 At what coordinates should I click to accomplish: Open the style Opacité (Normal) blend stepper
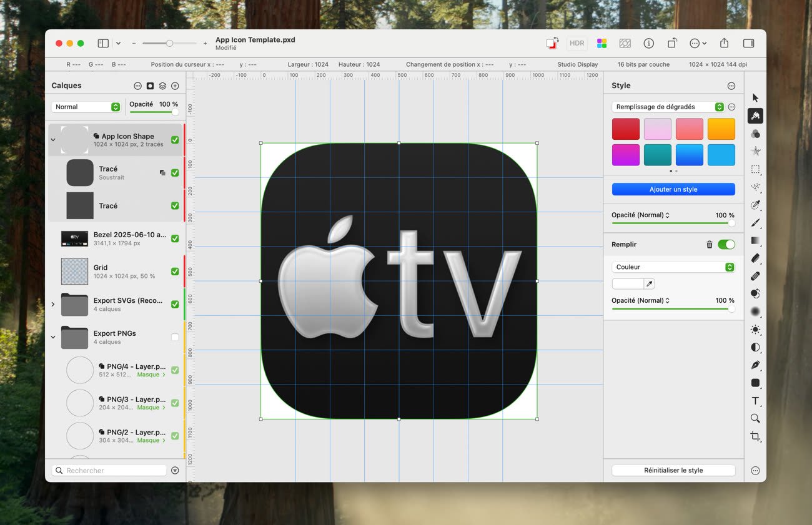[667, 215]
